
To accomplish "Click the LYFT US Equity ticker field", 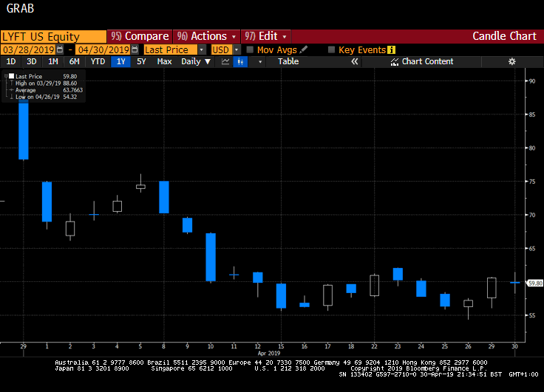I will point(53,36).
